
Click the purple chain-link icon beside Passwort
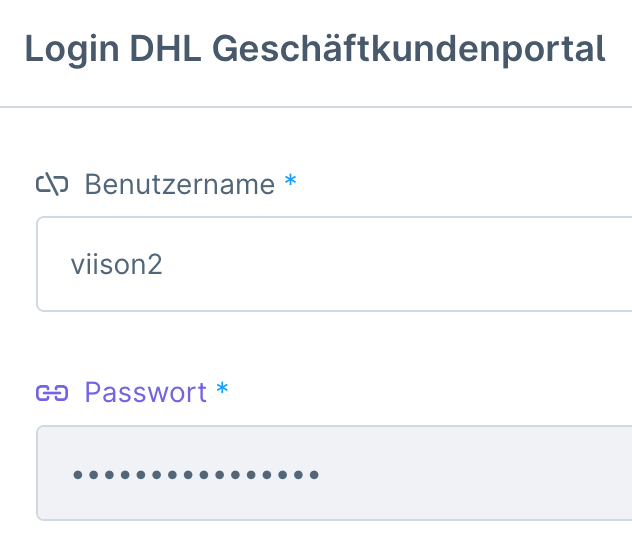tap(52, 393)
